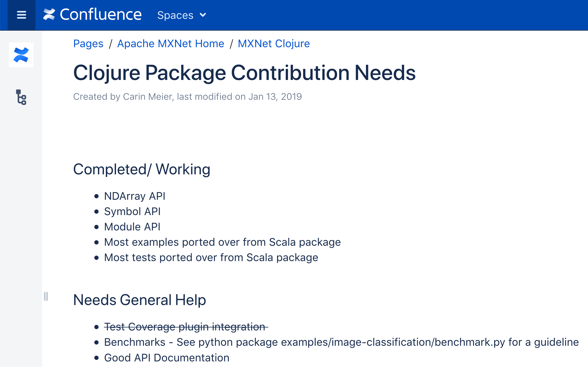588x367 pixels.
Task: Open the space logo in sidebar
Action: tap(21, 55)
